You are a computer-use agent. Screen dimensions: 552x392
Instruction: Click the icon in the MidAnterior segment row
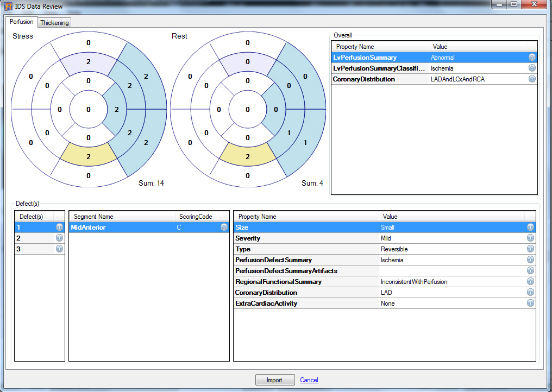(224, 227)
